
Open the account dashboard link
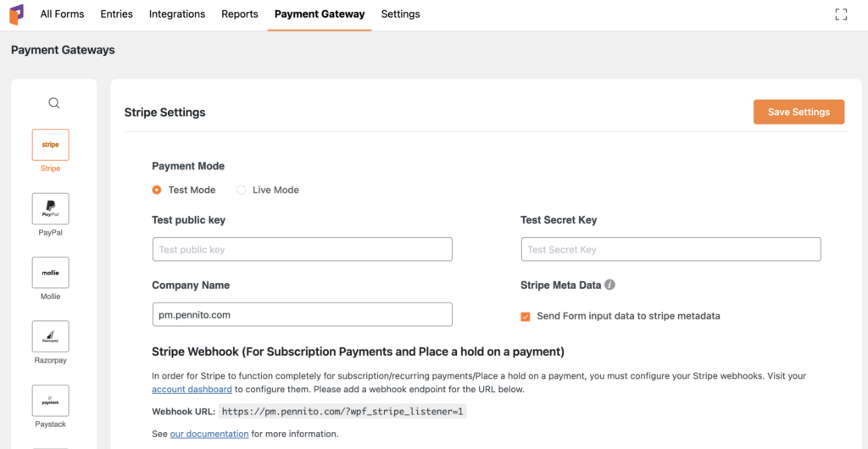point(192,390)
